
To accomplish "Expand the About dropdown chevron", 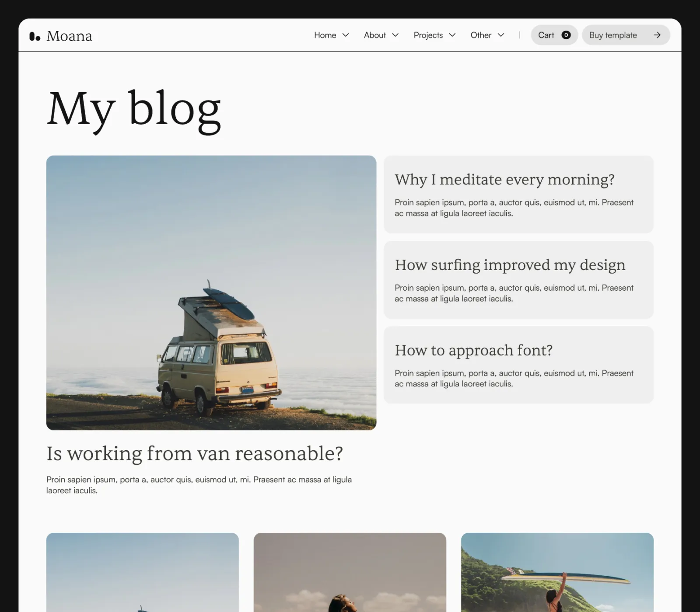I will point(395,35).
